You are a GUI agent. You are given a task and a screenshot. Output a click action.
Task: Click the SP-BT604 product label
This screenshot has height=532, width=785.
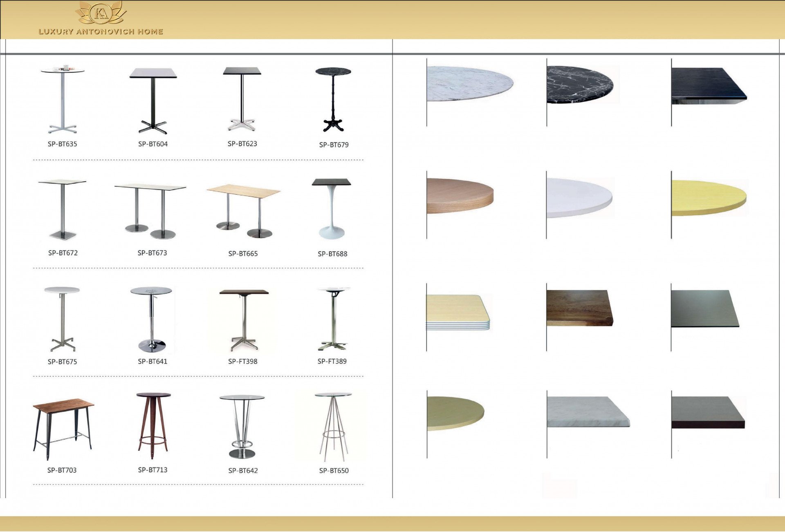pyautogui.click(x=153, y=144)
